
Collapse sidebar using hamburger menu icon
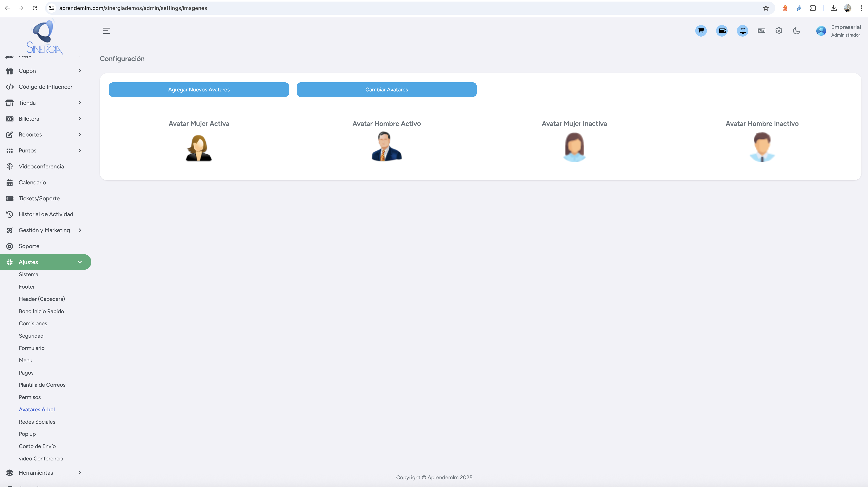(x=106, y=31)
